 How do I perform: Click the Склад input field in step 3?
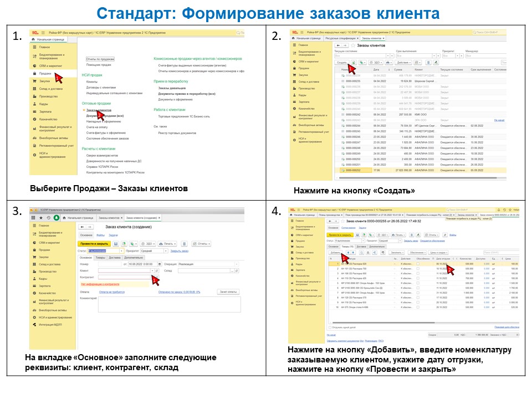coord(204,270)
